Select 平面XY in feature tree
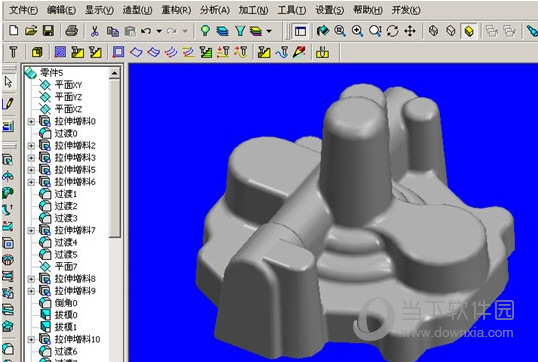The height and width of the screenshot is (362, 538). pos(68,85)
